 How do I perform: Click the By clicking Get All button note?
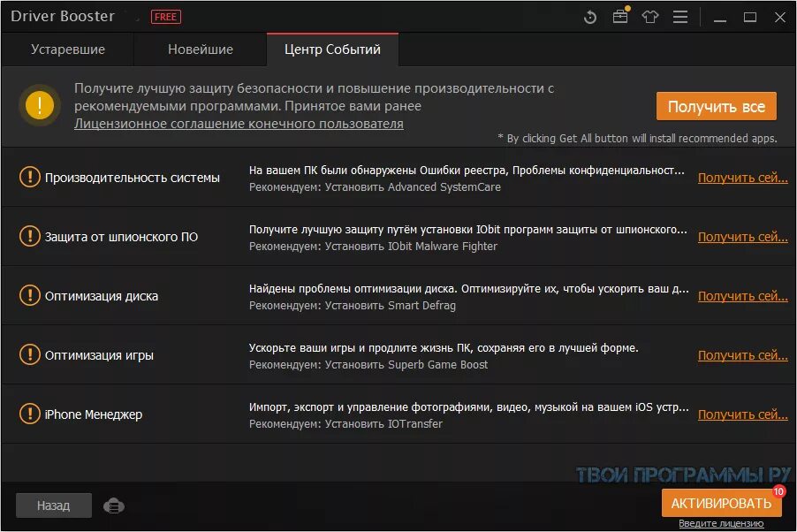coord(637,139)
